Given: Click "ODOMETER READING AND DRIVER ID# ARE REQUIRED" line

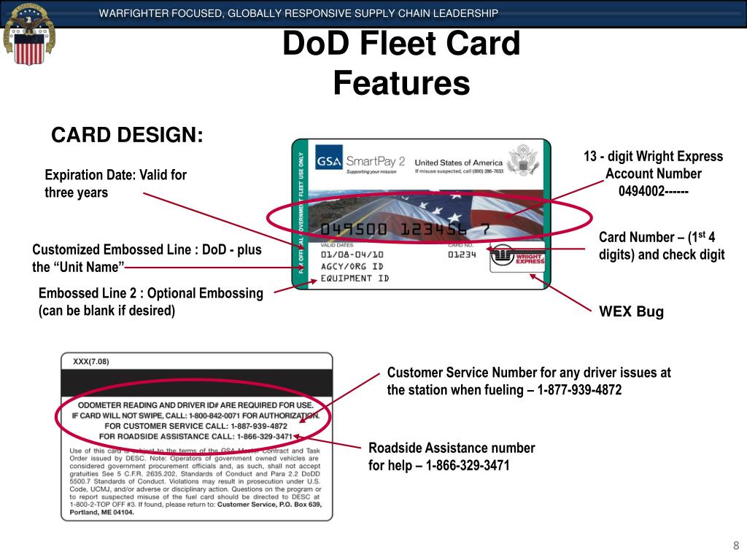Looking at the screenshot, I should (x=196, y=405).
